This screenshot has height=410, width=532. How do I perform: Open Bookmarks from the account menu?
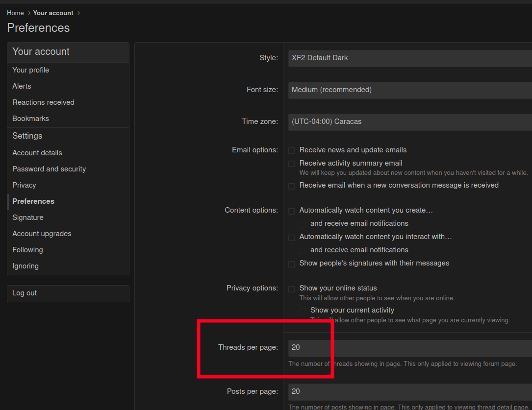point(30,119)
